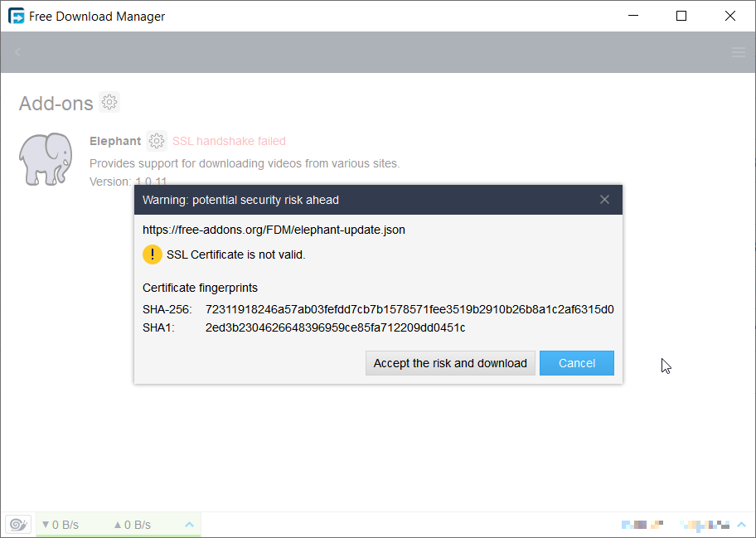
Task: Minimize the Free Download Manager window
Action: coord(633,16)
